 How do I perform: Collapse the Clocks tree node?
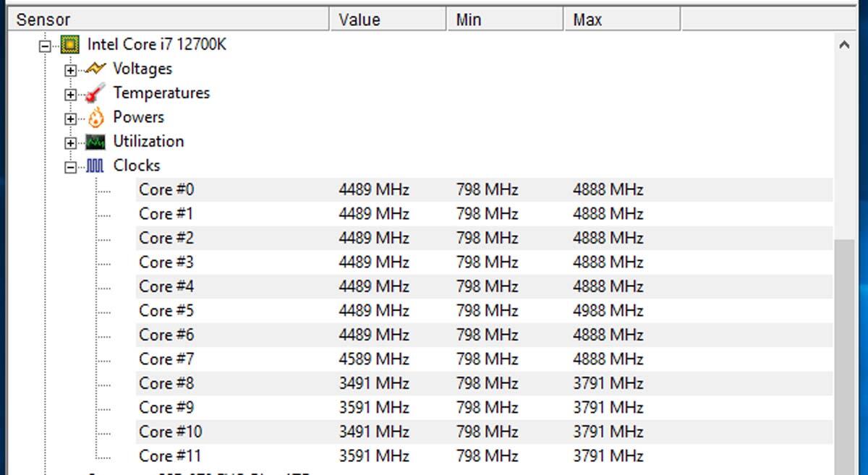pyautogui.click(x=70, y=167)
